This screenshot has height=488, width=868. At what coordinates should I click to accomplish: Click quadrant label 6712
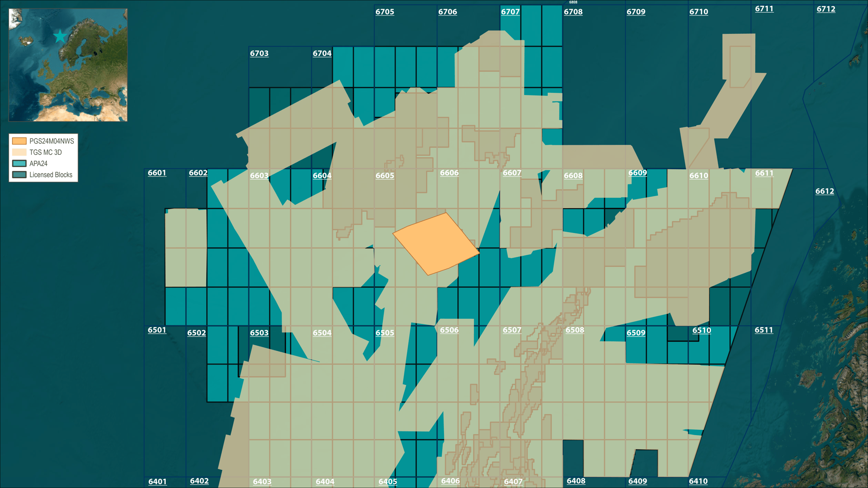click(825, 9)
